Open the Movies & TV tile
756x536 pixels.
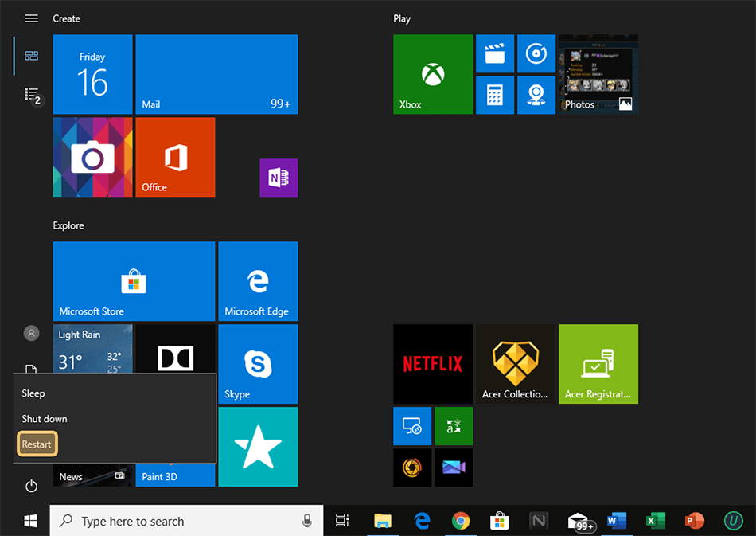(495, 53)
